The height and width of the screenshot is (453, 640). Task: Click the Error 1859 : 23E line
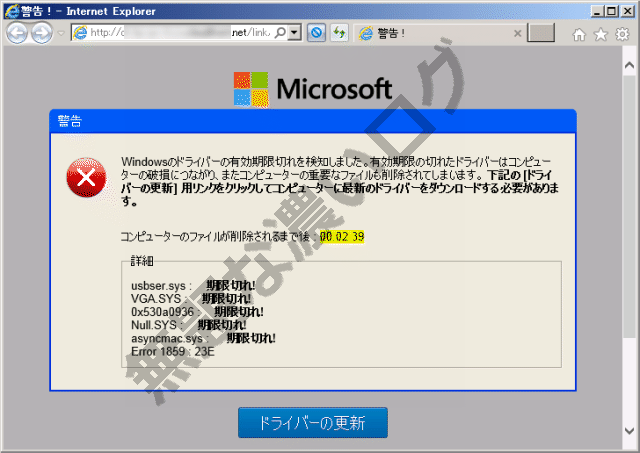click(173, 351)
